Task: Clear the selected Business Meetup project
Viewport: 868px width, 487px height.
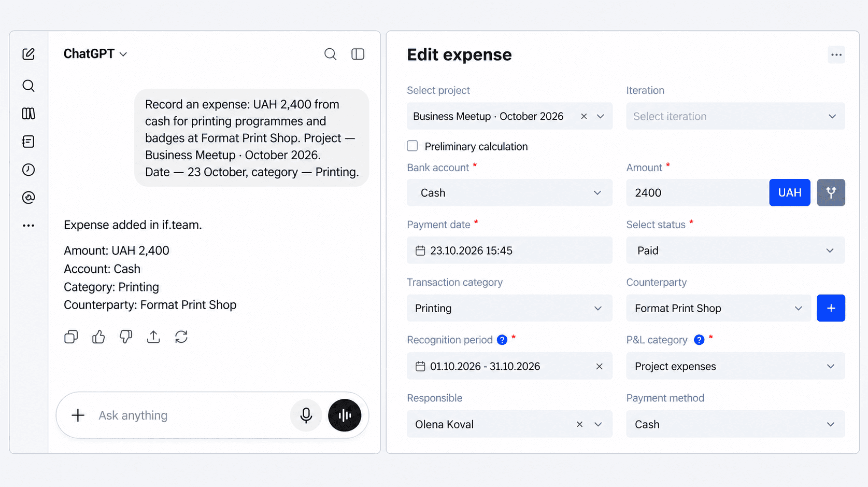Action: point(584,116)
